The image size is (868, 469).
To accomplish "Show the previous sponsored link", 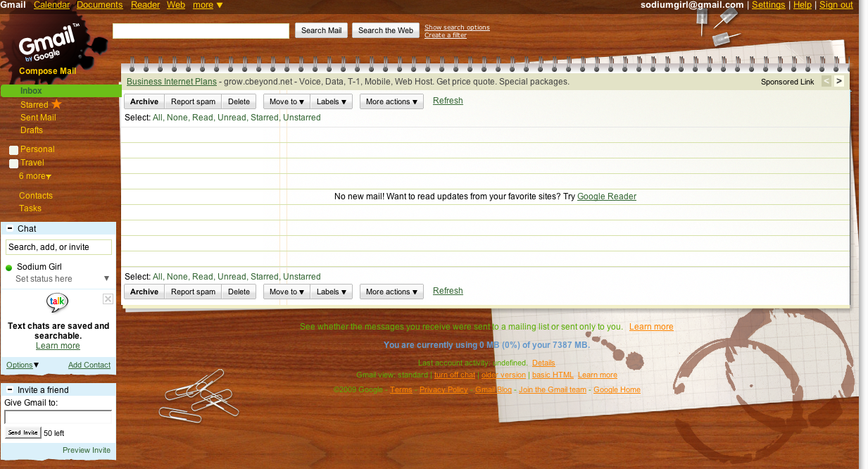I will 826,81.
